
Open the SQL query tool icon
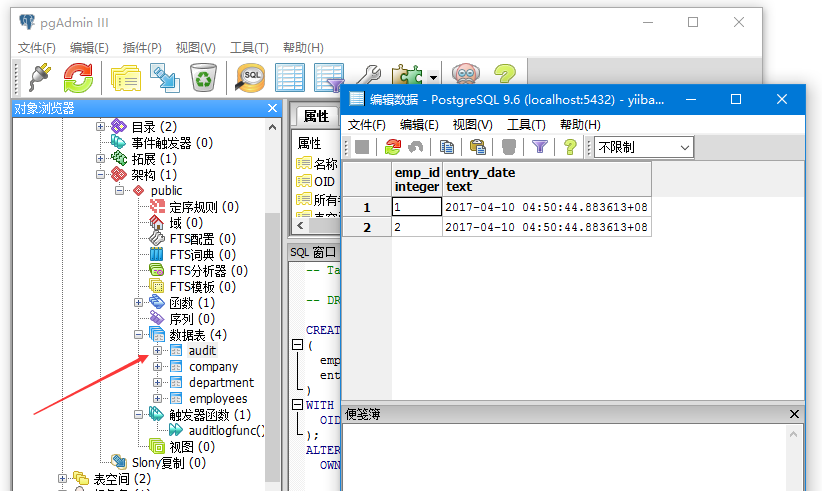(x=250, y=78)
